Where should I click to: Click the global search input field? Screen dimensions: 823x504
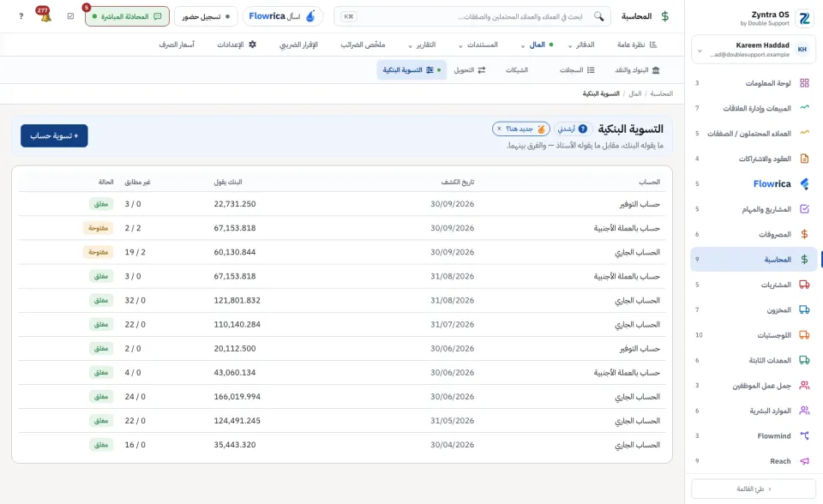472,16
